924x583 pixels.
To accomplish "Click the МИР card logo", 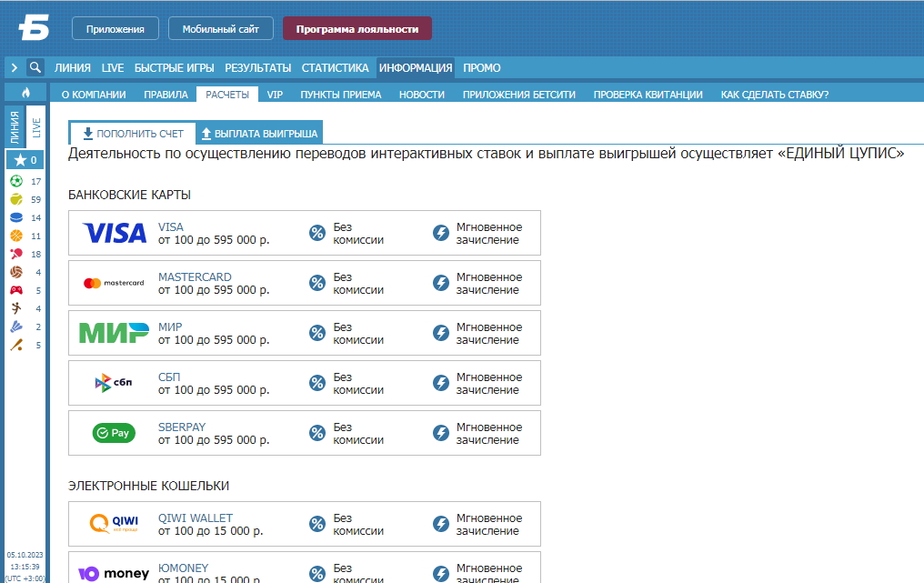I will click(x=115, y=333).
